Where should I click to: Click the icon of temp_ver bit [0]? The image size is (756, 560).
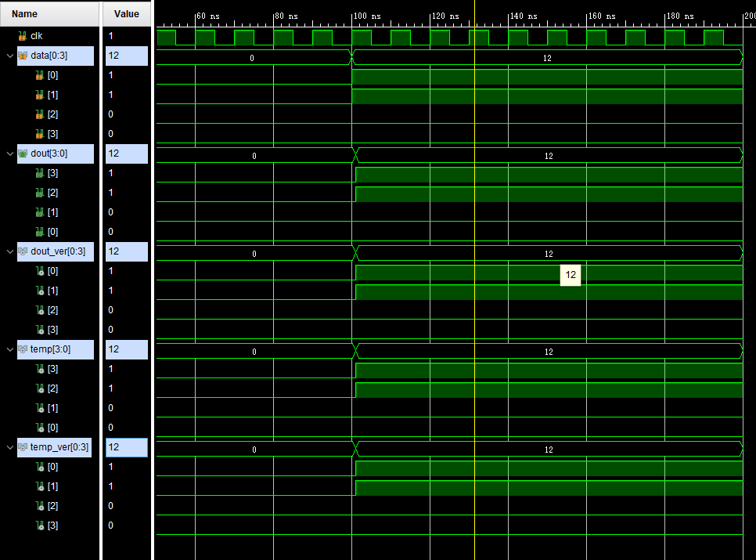pos(40,467)
